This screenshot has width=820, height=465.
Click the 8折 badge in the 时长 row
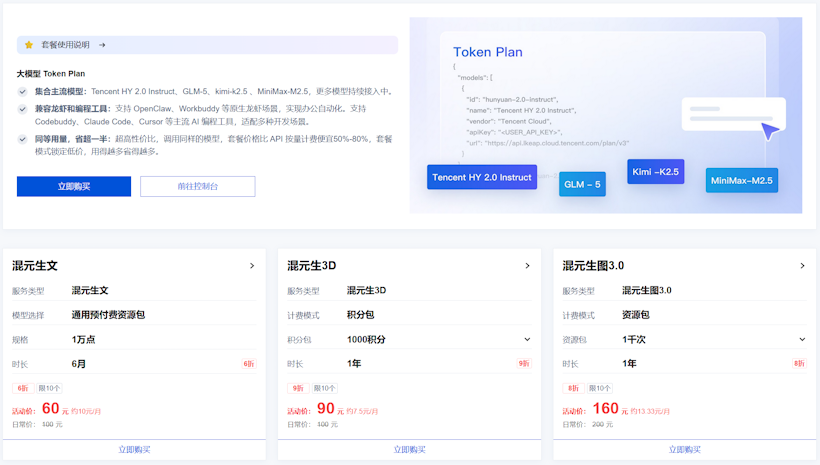(799, 364)
